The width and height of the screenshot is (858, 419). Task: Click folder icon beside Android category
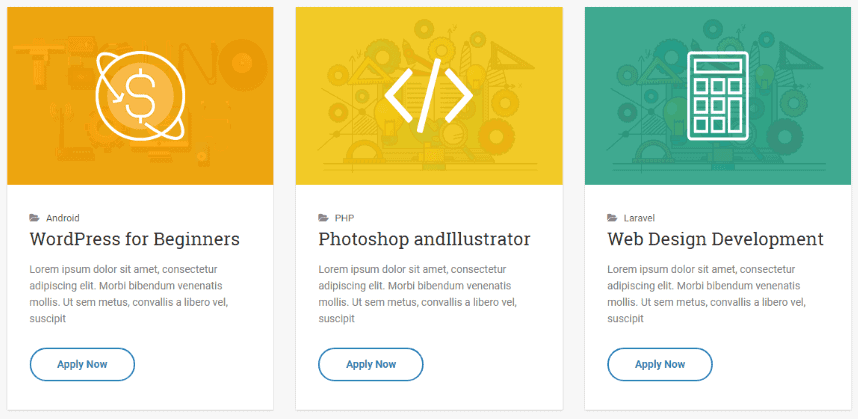pos(35,217)
